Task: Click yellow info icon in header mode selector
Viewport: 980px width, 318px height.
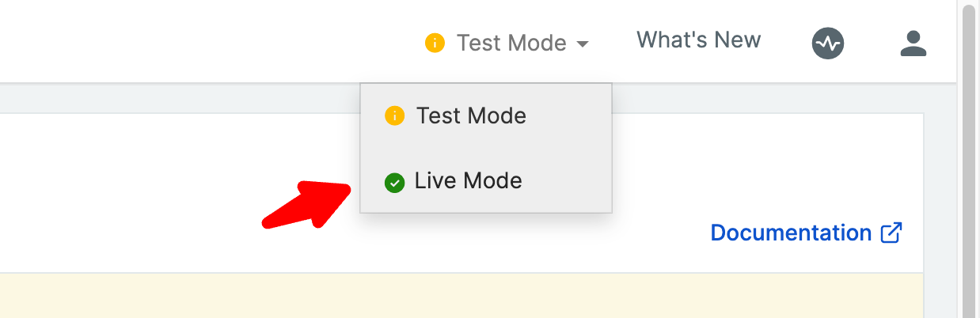Action: pyautogui.click(x=435, y=43)
